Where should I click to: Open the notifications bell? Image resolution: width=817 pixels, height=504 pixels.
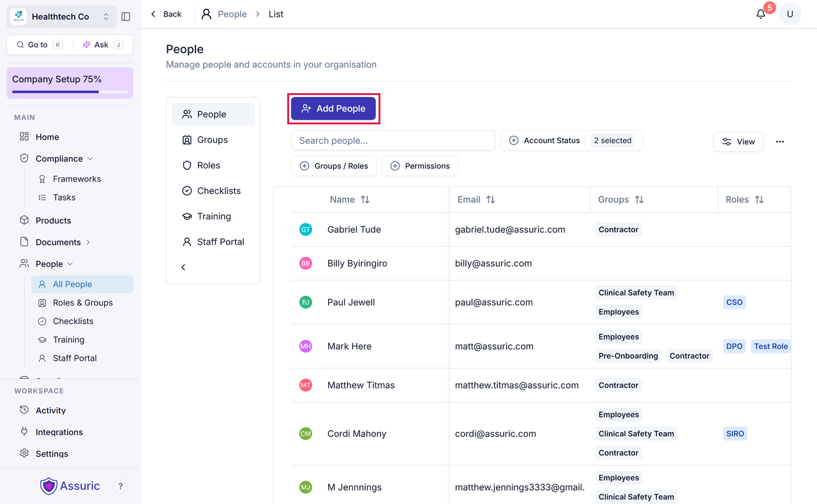pos(761,14)
